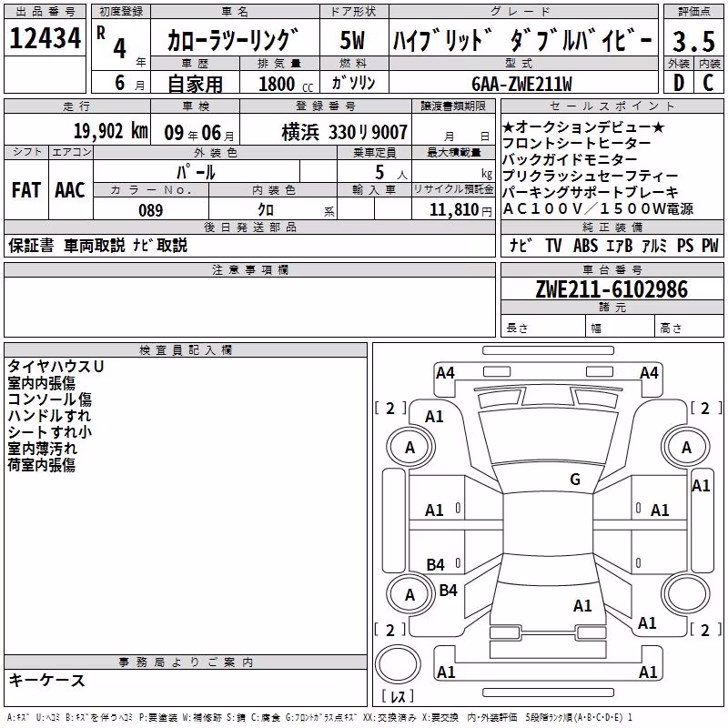Select the プリクラッシュセーフティー sales point
This screenshot has height=728, width=728.
click(x=590, y=176)
